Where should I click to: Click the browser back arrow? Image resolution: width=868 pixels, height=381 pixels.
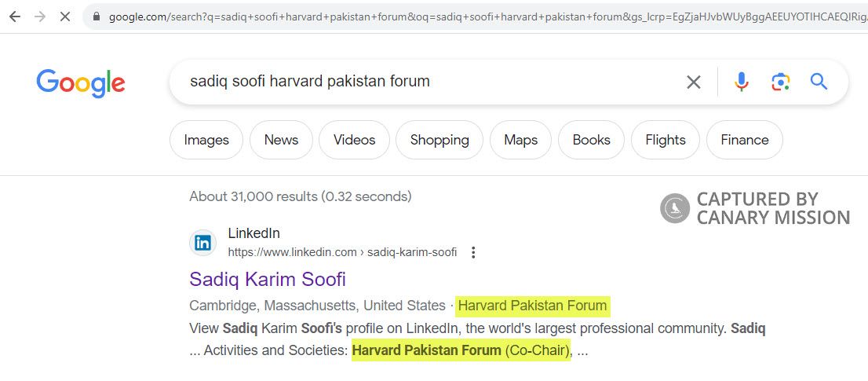coord(15,16)
